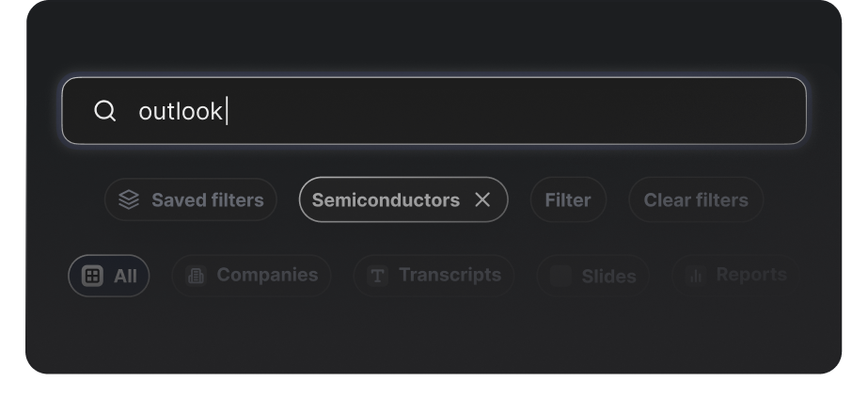Click the building icon beside Companies
868x398 pixels.
[197, 276]
